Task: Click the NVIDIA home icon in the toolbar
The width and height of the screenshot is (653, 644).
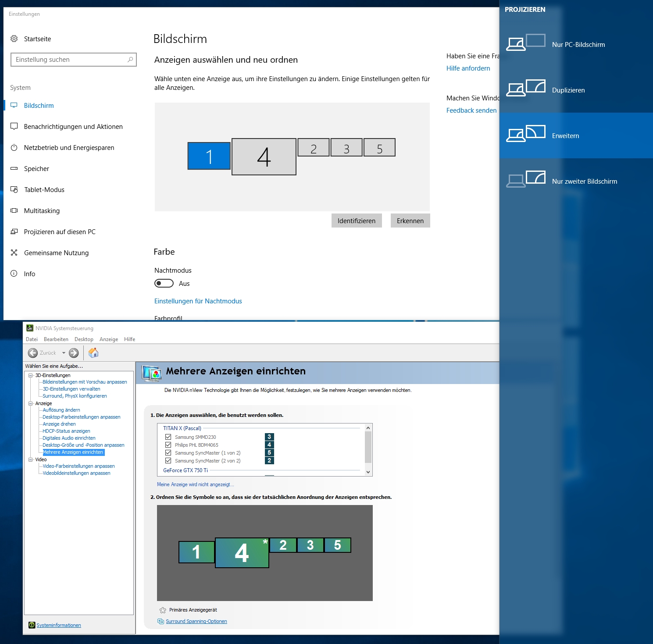Action: (x=93, y=352)
